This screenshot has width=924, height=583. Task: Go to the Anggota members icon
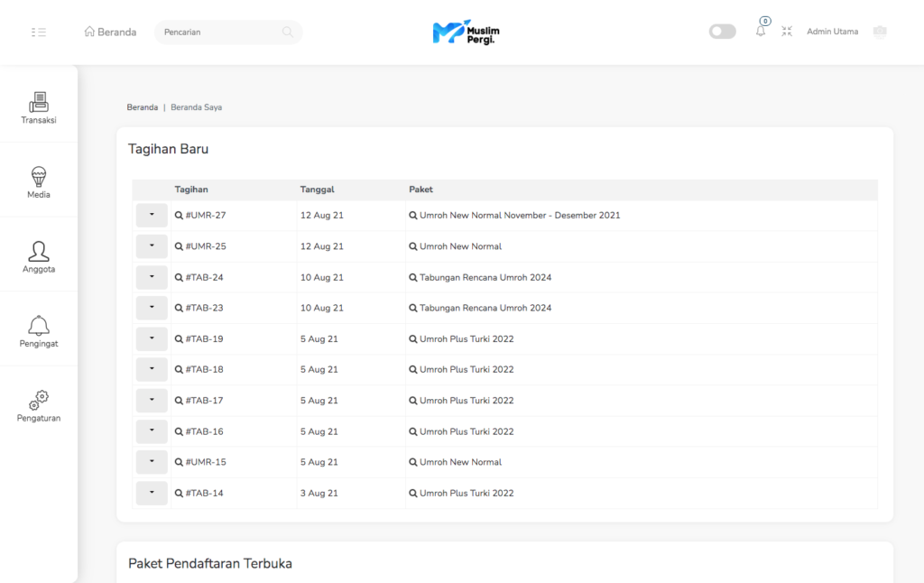pyautogui.click(x=39, y=252)
